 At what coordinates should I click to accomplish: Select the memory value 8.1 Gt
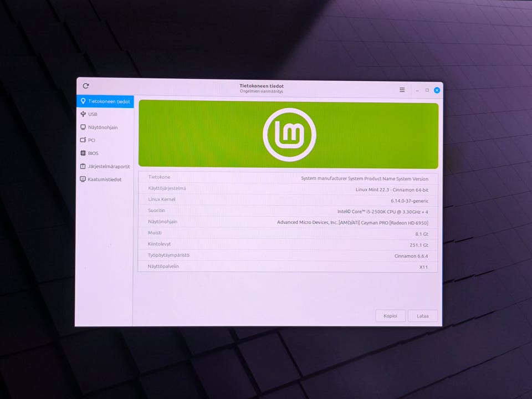click(x=422, y=234)
